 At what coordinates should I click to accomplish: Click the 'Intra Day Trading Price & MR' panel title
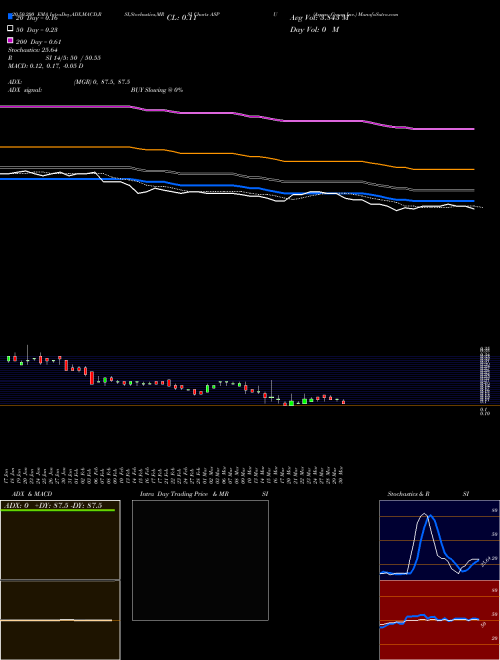point(184,494)
